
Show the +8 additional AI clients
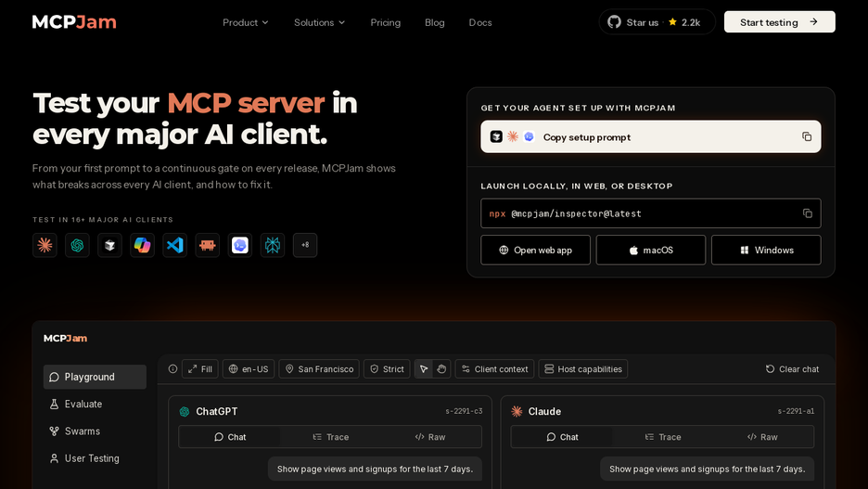click(305, 245)
